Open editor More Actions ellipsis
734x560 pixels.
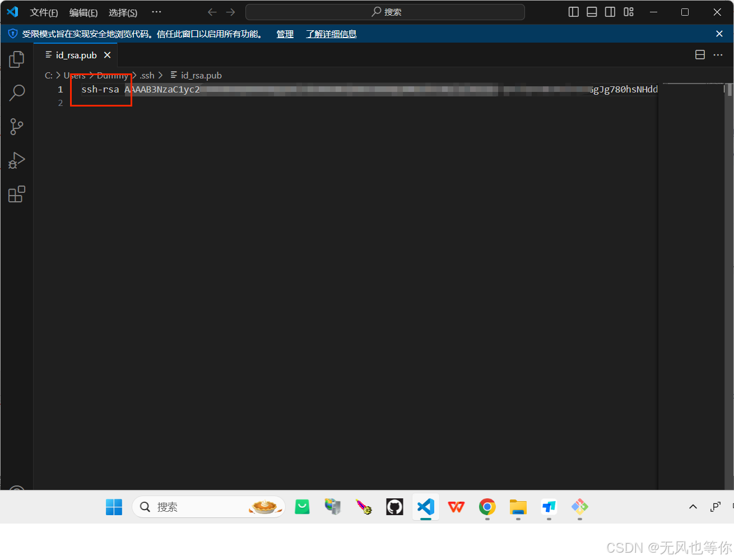pos(718,54)
